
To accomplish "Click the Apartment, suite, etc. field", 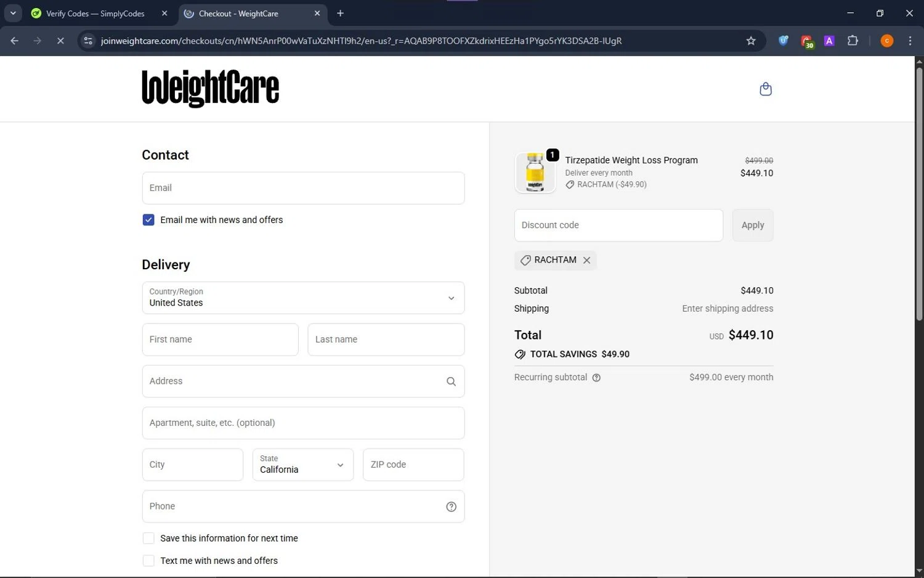I will [303, 423].
